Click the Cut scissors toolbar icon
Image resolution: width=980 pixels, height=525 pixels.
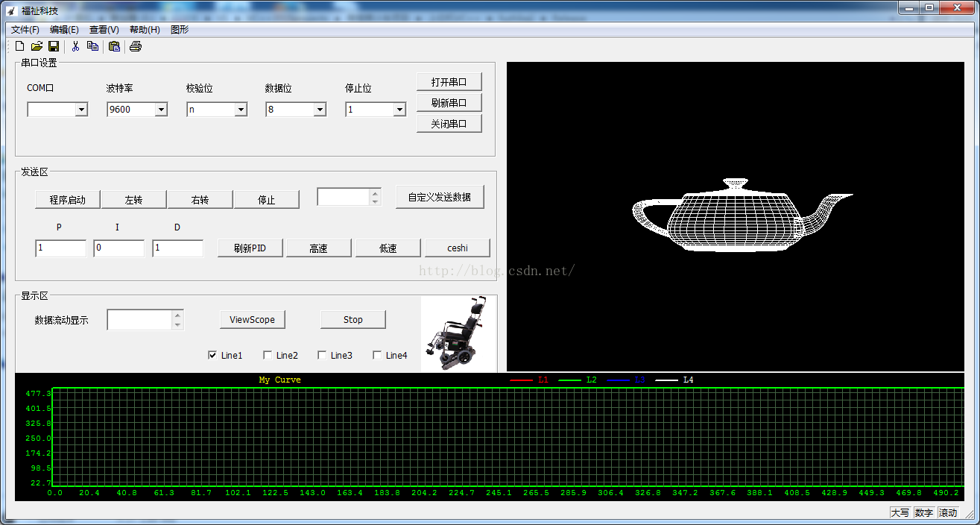point(75,46)
